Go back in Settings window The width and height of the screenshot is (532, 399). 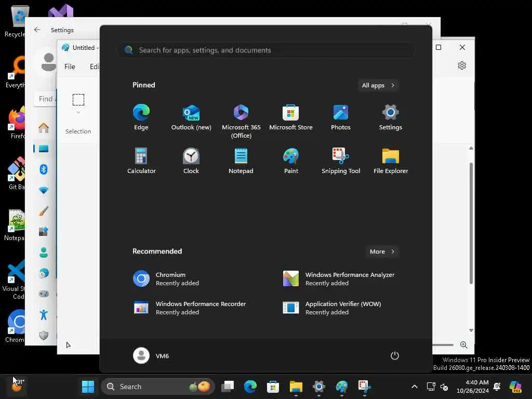[x=37, y=30]
